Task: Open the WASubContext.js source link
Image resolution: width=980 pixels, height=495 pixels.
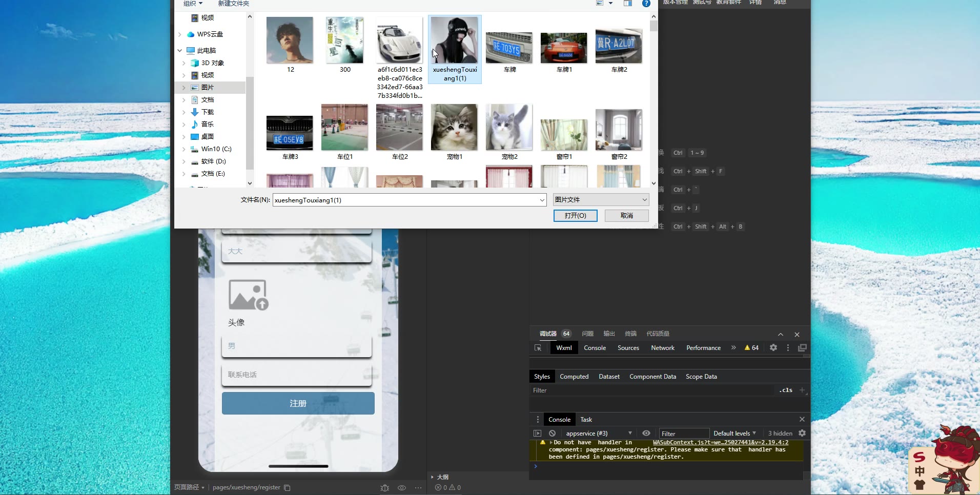Action: (721, 442)
